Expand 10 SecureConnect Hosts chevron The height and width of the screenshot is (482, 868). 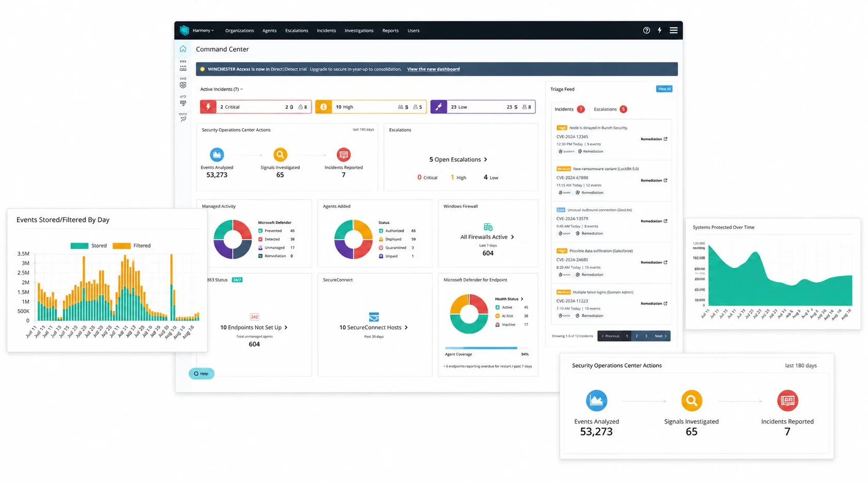point(406,328)
